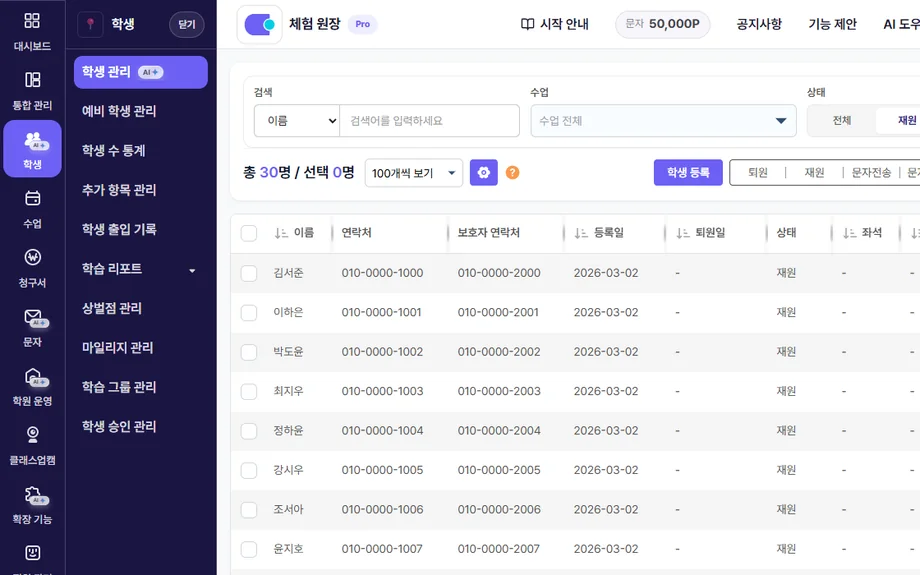Open the 클래스업캠 webcam icon
Viewport: 920px width, 575px height.
pyautogui.click(x=32, y=435)
